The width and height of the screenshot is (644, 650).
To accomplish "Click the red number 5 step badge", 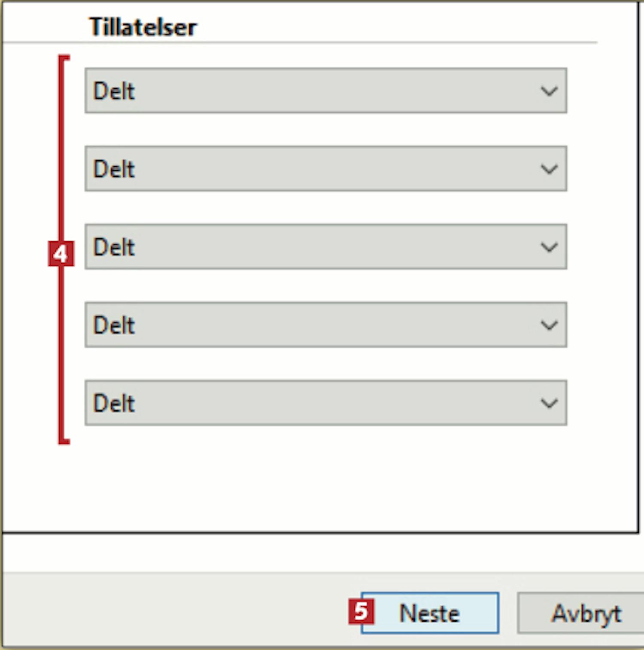I will tap(361, 611).
